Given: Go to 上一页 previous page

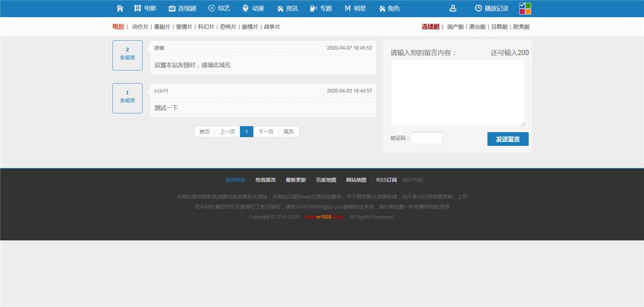Looking at the screenshot, I should coord(228,131).
